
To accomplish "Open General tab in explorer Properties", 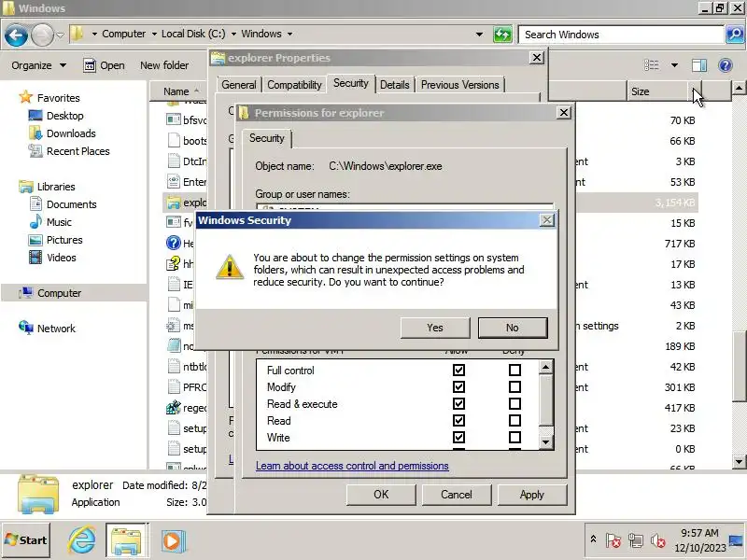I will coord(239,85).
